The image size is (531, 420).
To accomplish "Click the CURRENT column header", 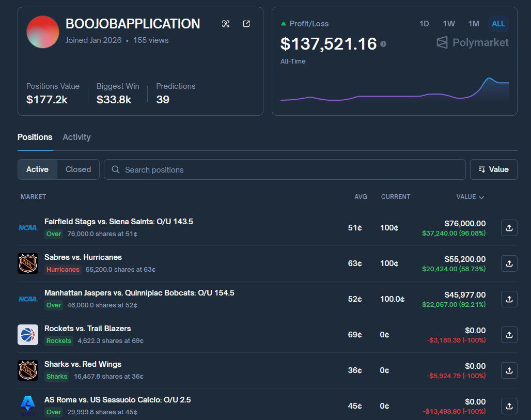I will (396, 197).
